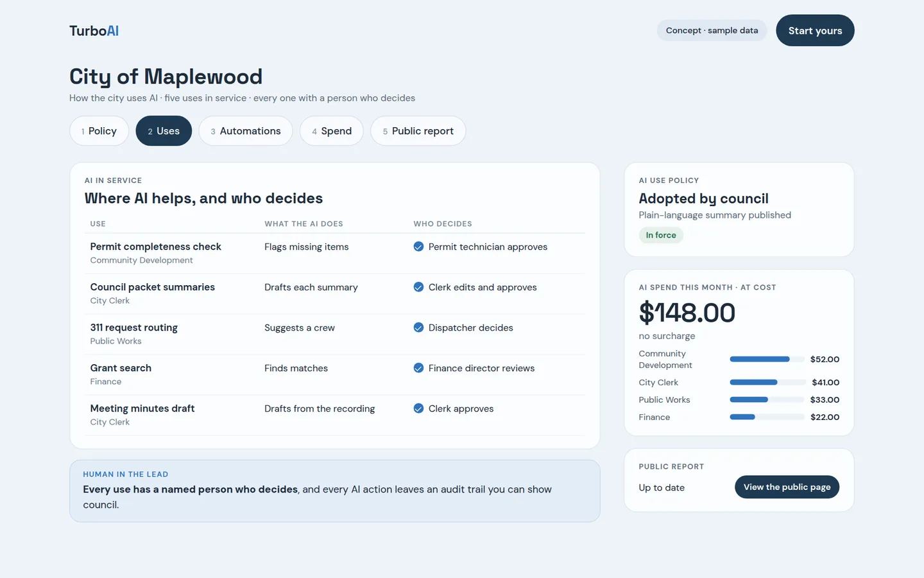Click Public Works under 311 request routing

pyautogui.click(x=116, y=341)
